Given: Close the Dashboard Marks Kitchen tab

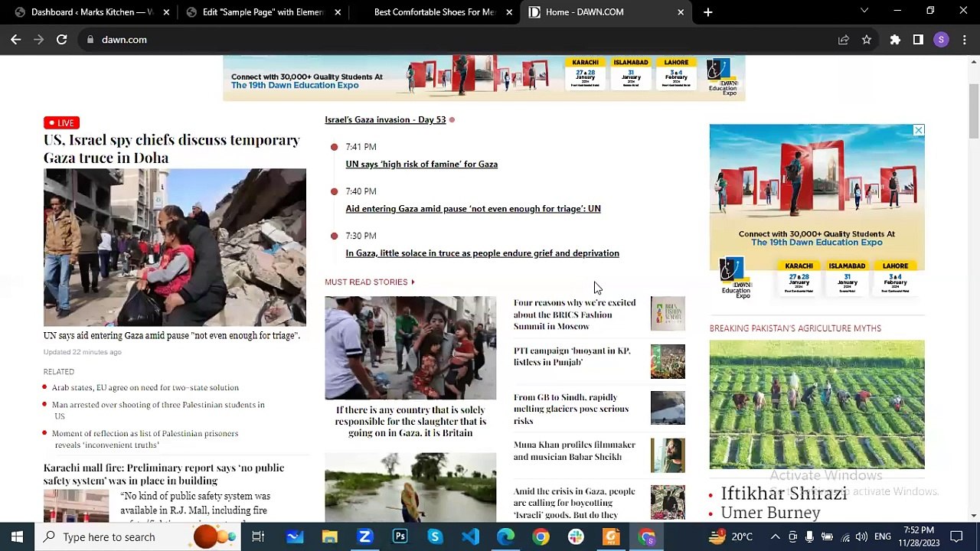Looking at the screenshot, I should click(x=166, y=12).
